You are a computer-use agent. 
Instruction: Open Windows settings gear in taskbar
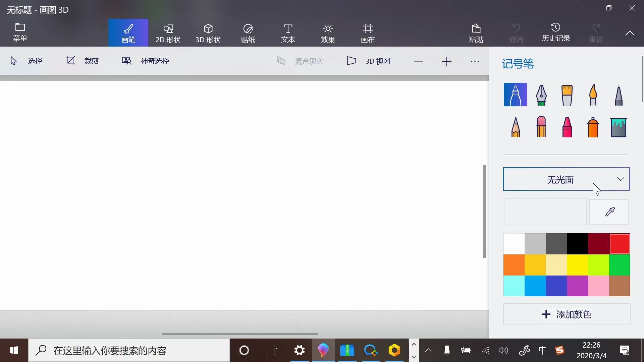pyautogui.click(x=299, y=351)
